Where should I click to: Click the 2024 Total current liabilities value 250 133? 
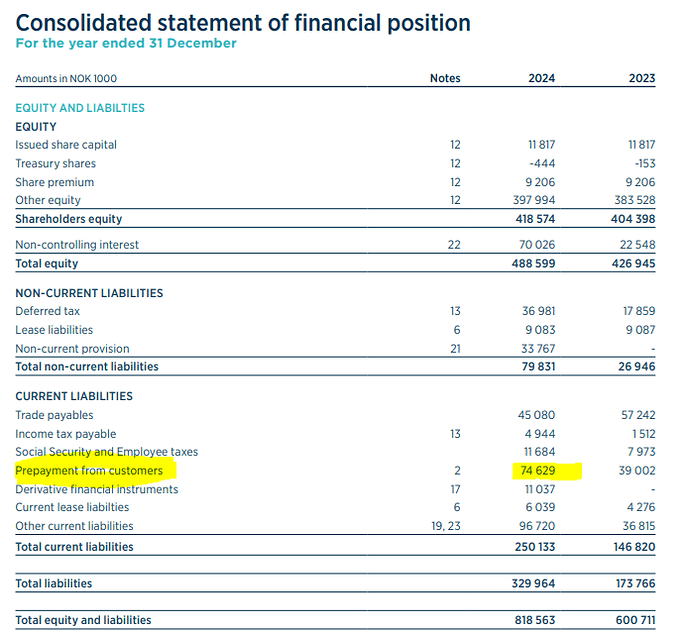(535, 547)
